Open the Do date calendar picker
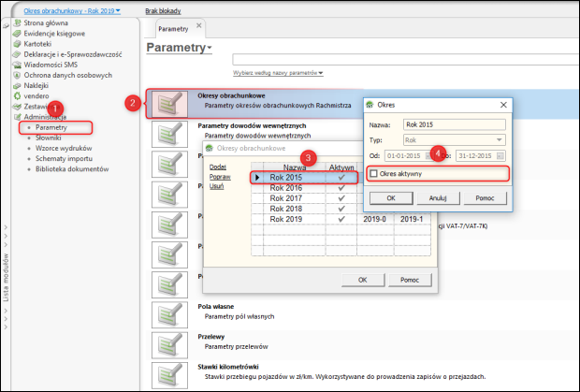580x392 pixels. coord(500,156)
